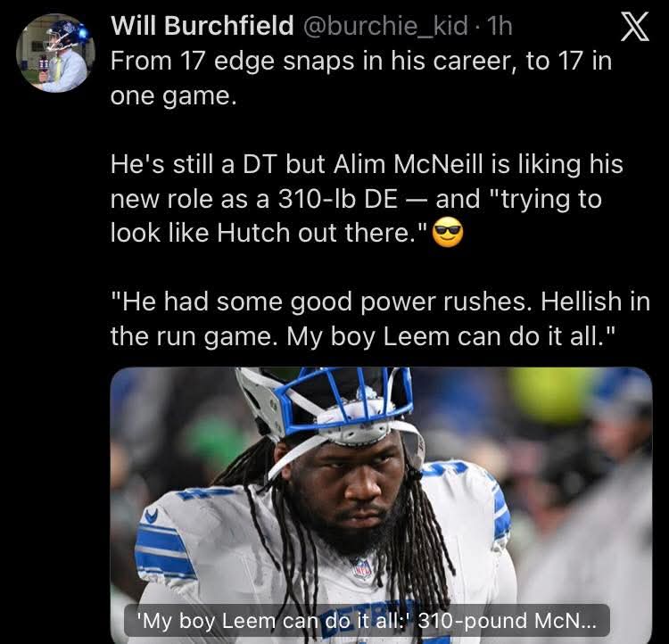Screen dimensions: 669x644
Task: Click the truncated ellipsis in article caption
Action: point(588,623)
